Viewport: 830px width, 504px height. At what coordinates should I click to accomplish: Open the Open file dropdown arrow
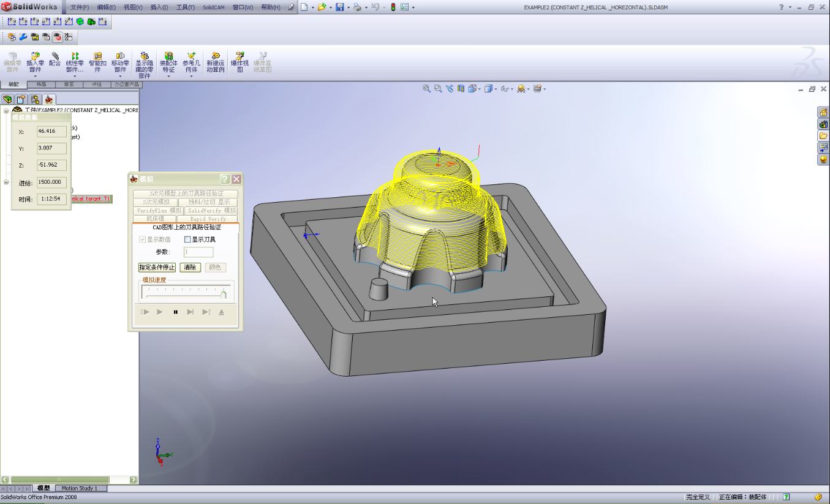point(330,8)
